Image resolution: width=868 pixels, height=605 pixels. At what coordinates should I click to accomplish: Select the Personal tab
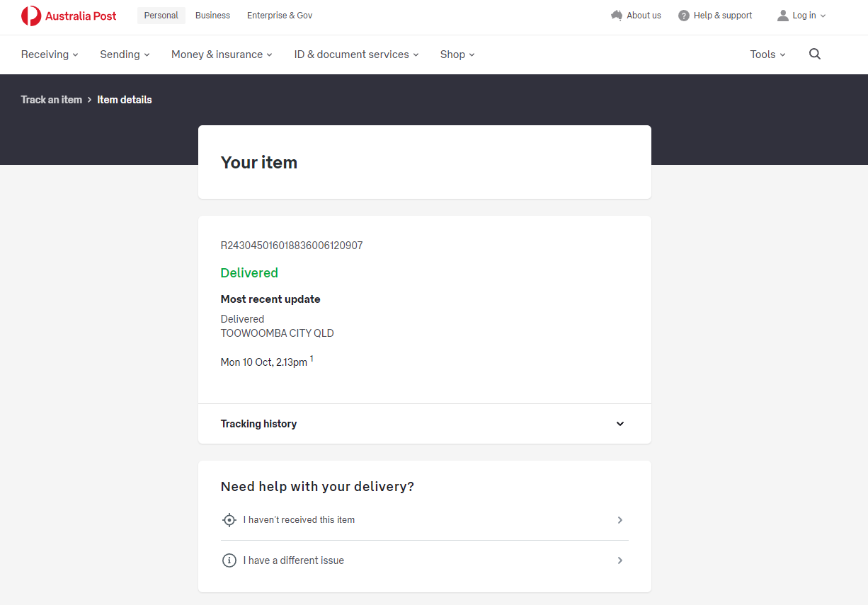pyautogui.click(x=161, y=16)
